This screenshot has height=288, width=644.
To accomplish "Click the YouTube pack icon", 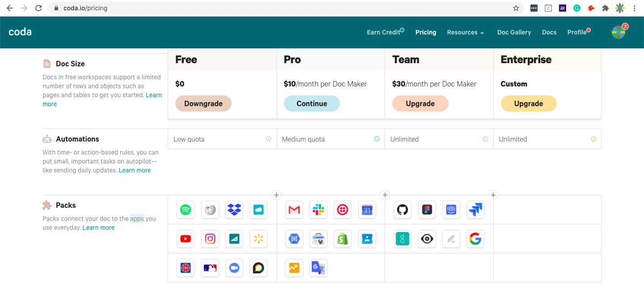I will coord(186,239).
